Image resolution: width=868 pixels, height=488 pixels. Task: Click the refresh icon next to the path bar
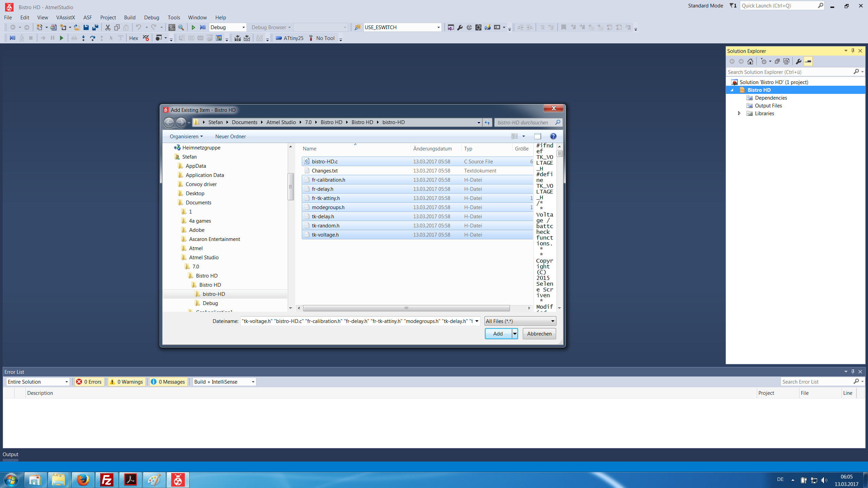[487, 122]
